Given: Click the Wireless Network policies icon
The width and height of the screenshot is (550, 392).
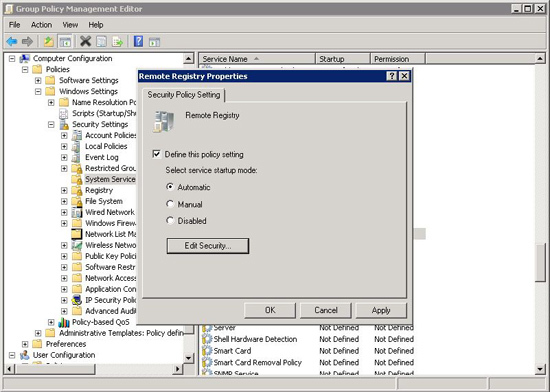Looking at the screenshot, I should click(x=77, y=245).
